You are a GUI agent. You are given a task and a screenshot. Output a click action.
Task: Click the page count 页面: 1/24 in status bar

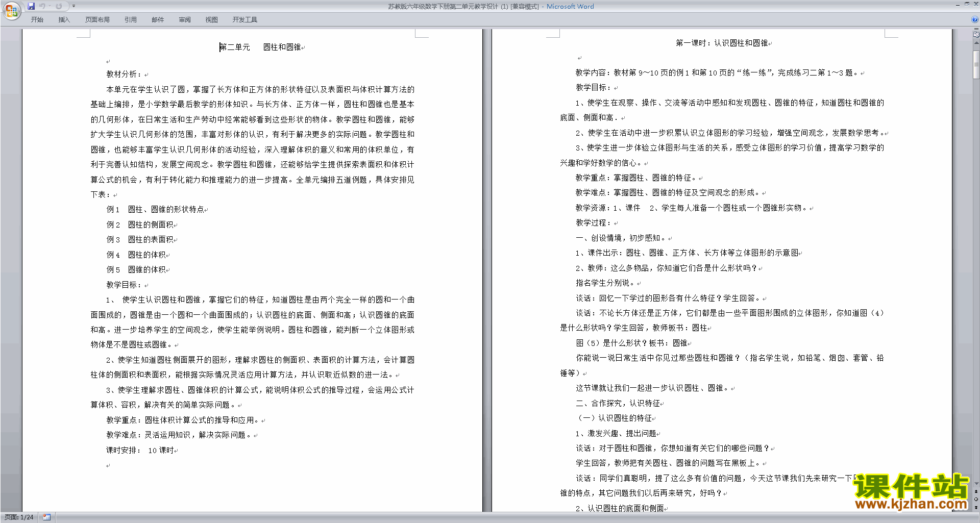19,517
